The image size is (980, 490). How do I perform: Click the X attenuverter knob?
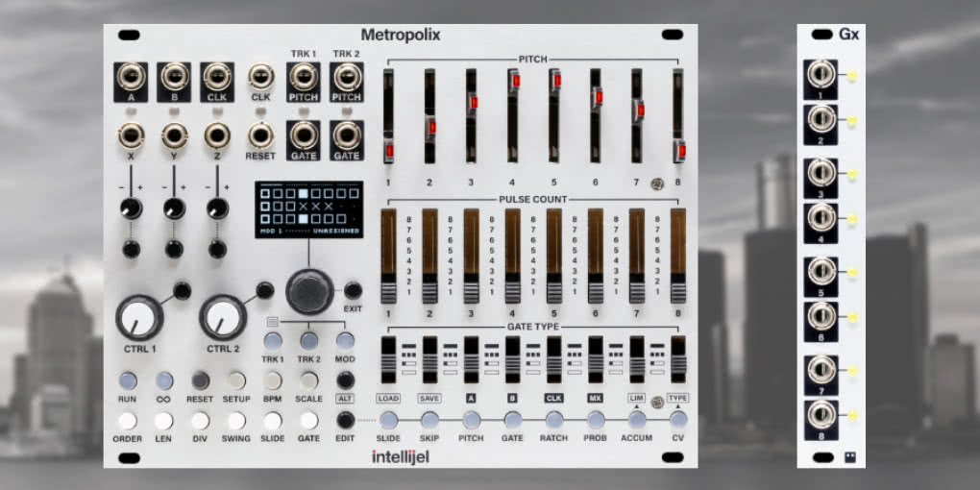pyautogui.click(x=132, y=208)
